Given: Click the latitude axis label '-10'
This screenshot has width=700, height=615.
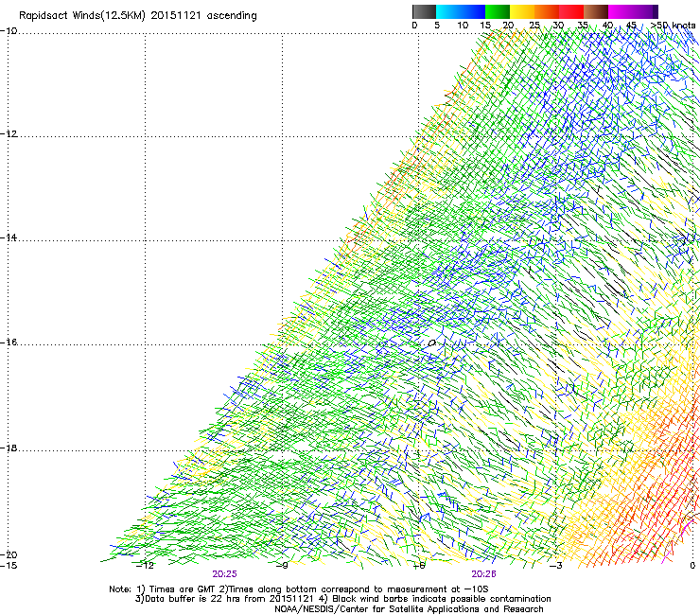Looking at the screenshot, I should [x=9, y=30].
